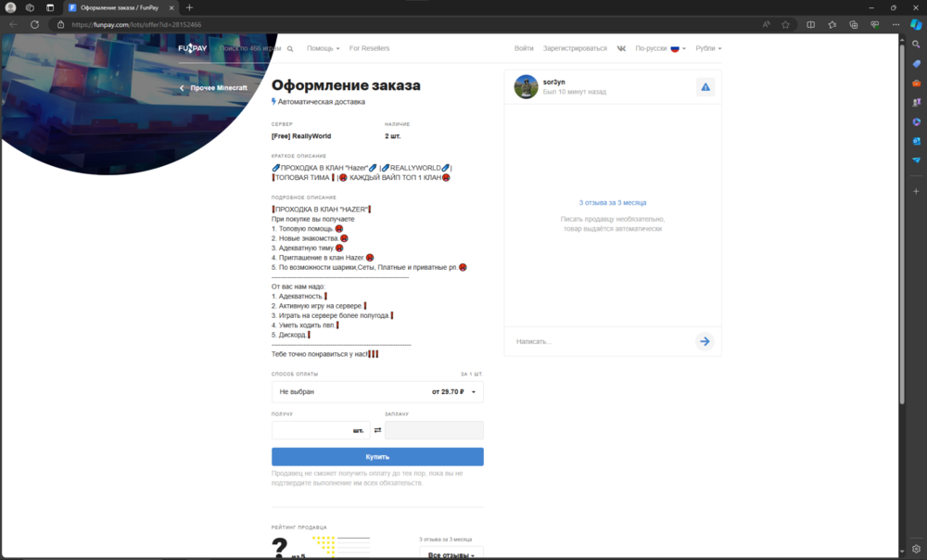927x560 pixels.
Task: Focus the Написать message field
Action: tap(600, 342)
